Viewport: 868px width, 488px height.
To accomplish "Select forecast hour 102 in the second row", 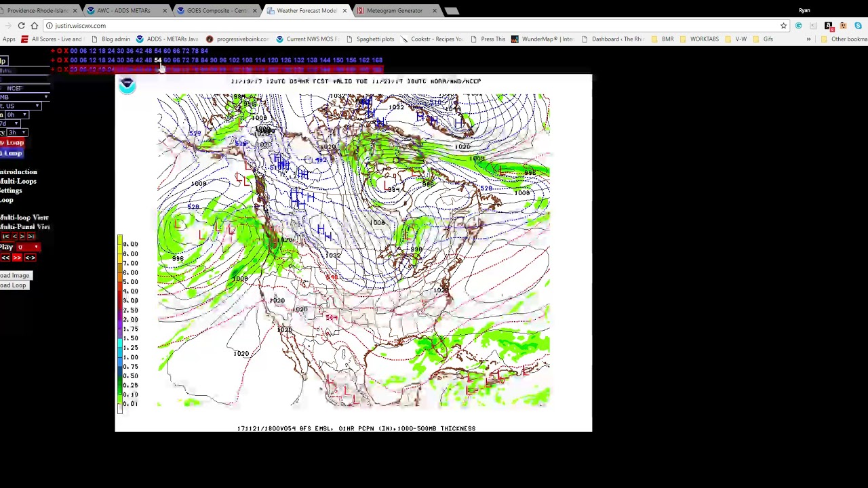I will coord(234,60).
